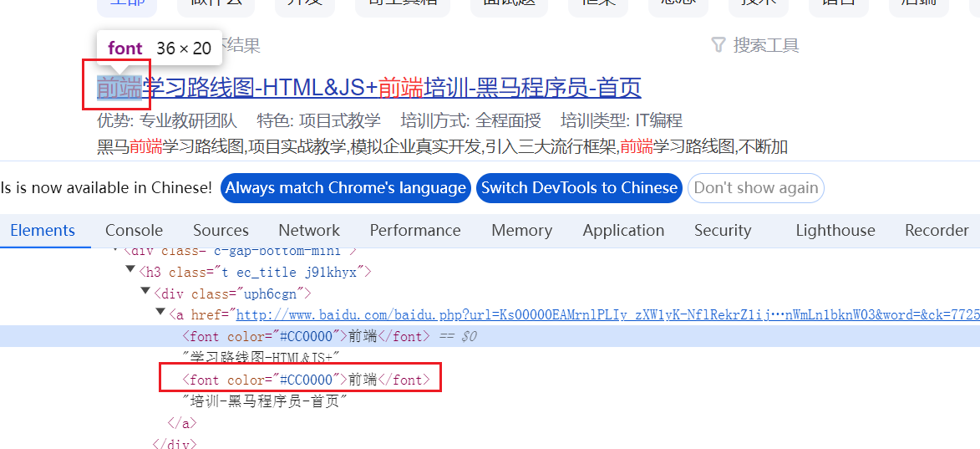Switch to the Console tab
980x449 pixels.
[134, 231]
